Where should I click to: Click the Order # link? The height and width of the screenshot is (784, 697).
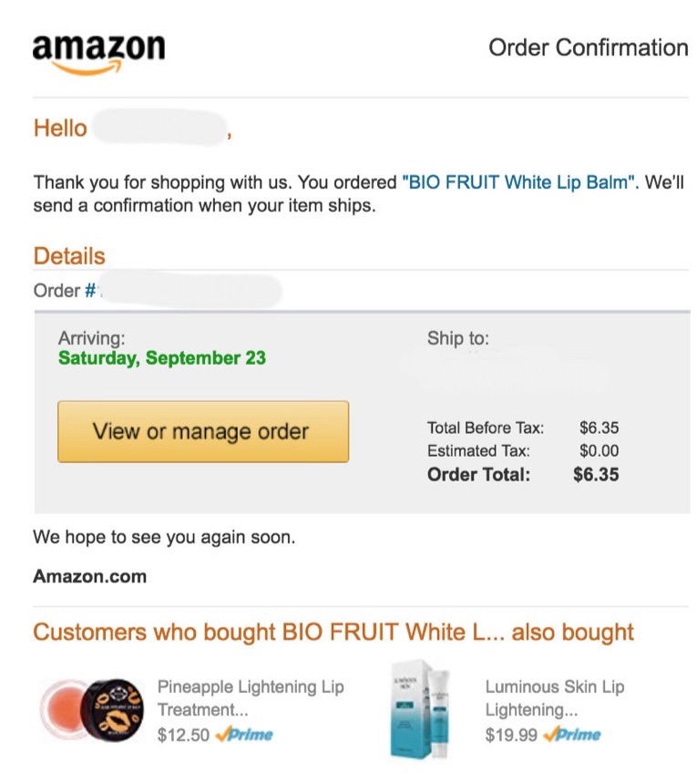click(91, 291)
